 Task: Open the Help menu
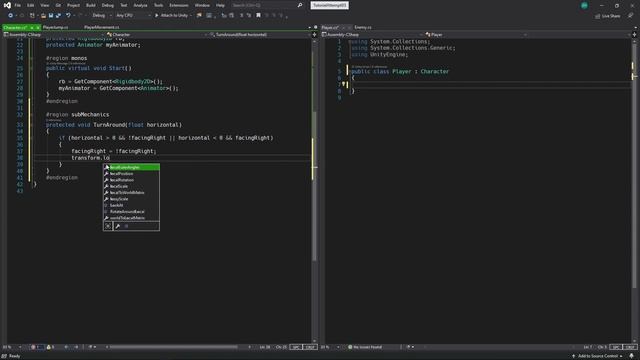point(220,5)
